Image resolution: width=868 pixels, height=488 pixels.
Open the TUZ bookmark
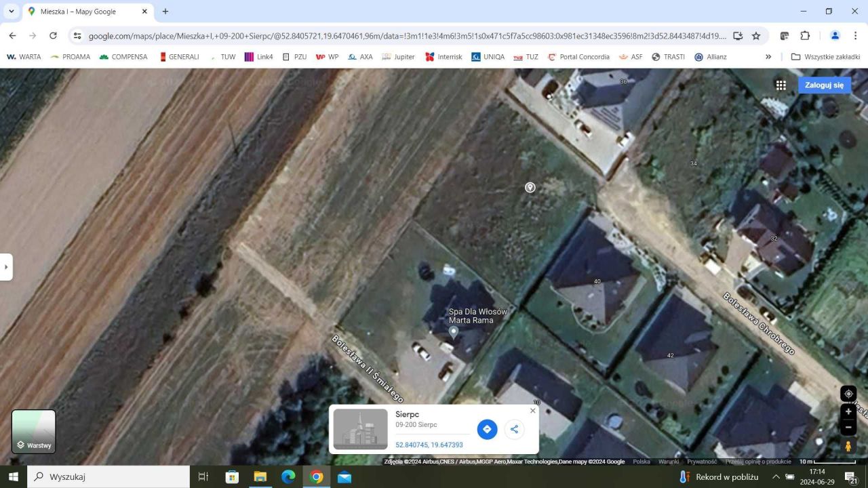(526, 57)
